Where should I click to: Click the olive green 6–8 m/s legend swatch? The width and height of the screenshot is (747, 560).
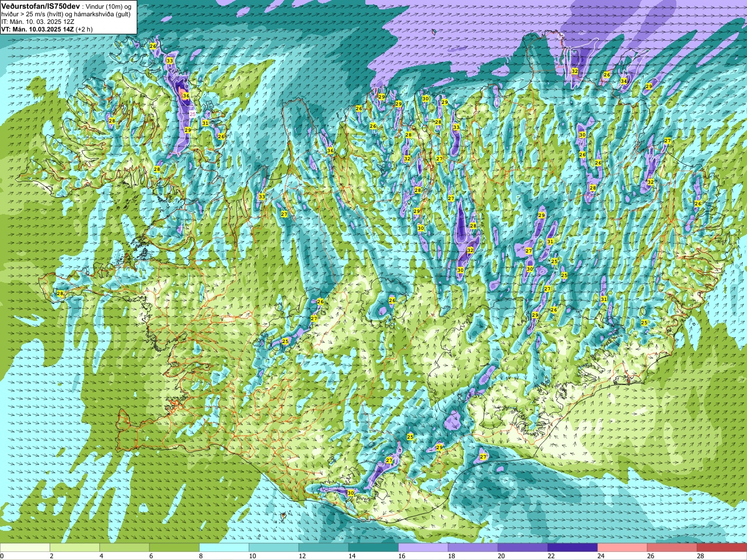(174, 548)
